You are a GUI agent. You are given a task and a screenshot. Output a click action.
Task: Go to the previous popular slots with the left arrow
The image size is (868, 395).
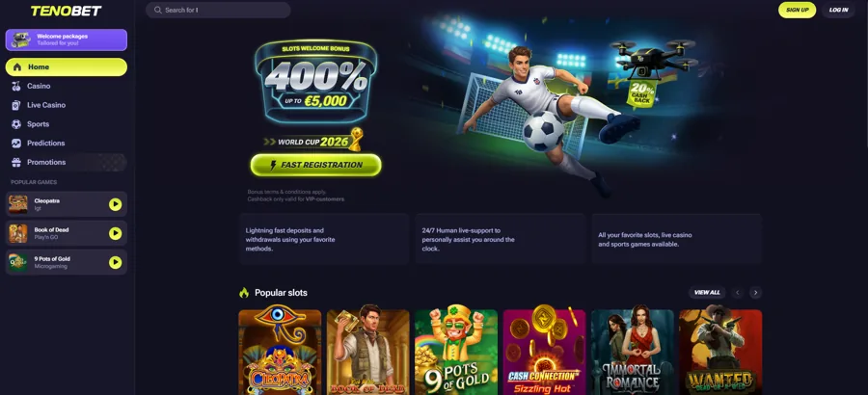(x=738, y=293)
